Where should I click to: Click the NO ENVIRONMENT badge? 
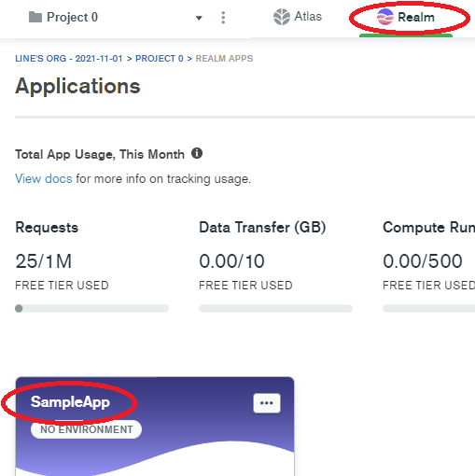[86, 429]
